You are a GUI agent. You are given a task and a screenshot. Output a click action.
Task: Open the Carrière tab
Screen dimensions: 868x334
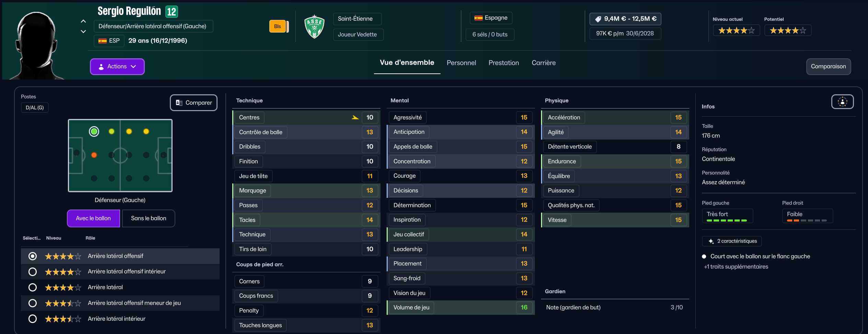[543, 63]
